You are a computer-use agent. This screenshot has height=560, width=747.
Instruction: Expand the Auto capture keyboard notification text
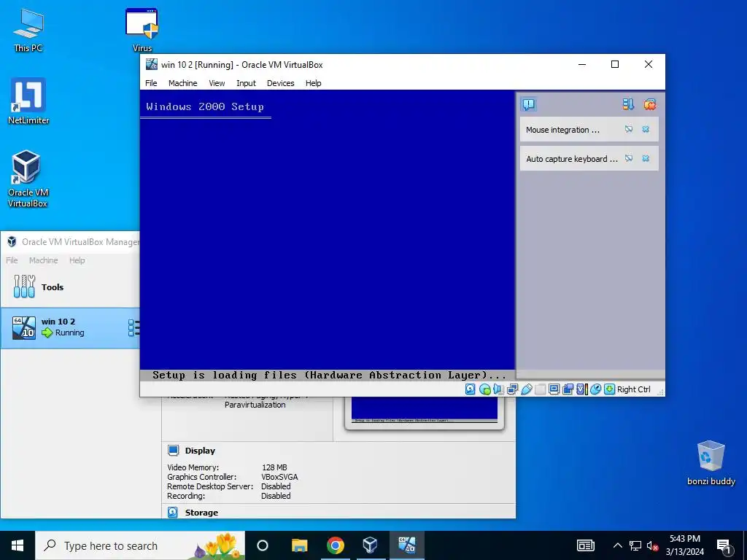point(572,158)
